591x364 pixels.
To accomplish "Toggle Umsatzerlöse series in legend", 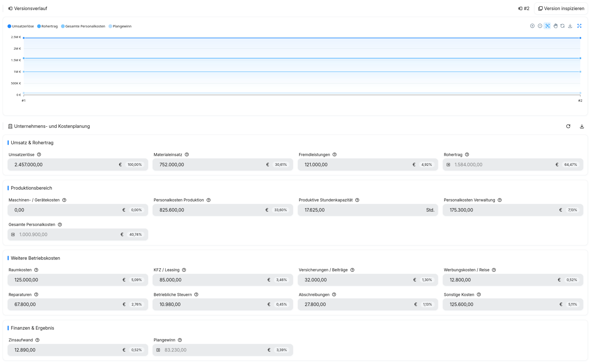I will 21,26.
